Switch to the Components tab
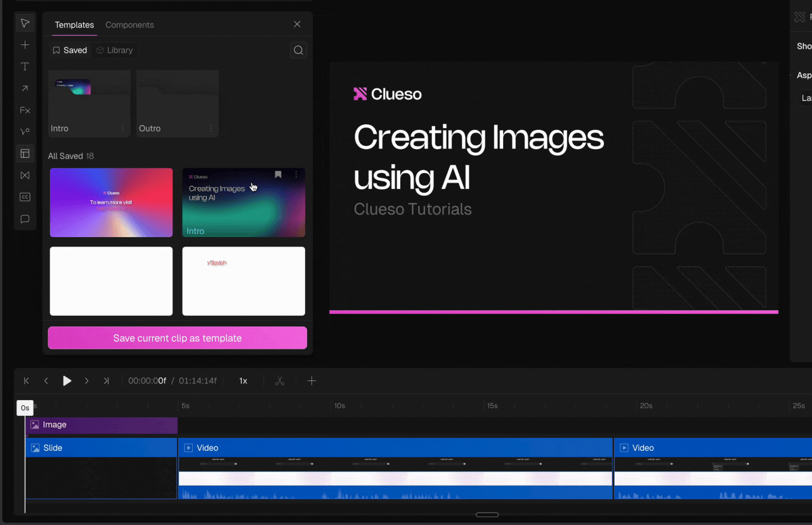 pos(129,25)
